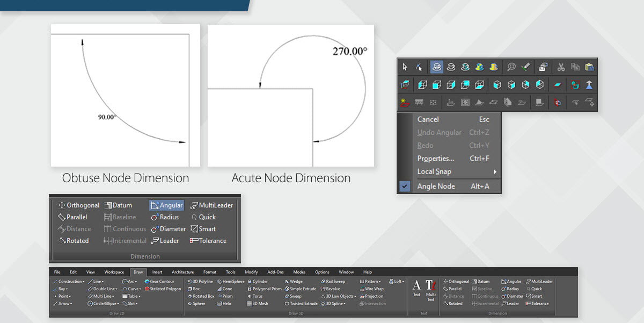Choose Datum in the enlarged Dimension panel
644x323 pixels.
coord(118,205)
